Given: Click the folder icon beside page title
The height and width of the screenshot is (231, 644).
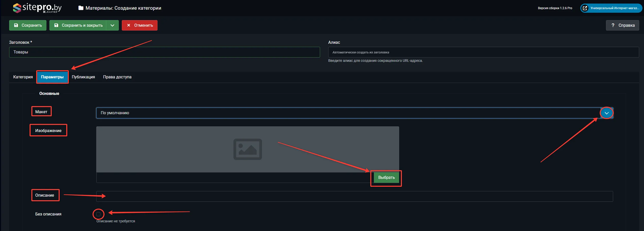Looking at the screenshot, I should [81, 8].
